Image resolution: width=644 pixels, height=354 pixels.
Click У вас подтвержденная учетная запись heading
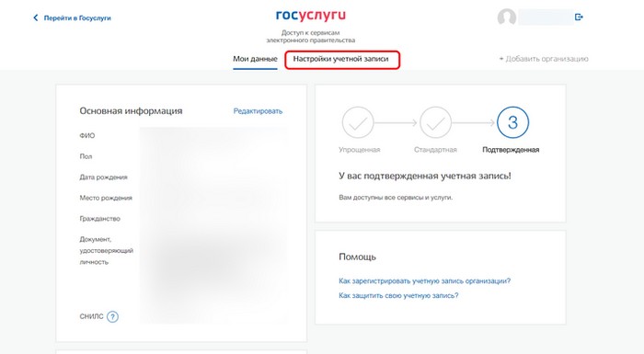point(425,177)
